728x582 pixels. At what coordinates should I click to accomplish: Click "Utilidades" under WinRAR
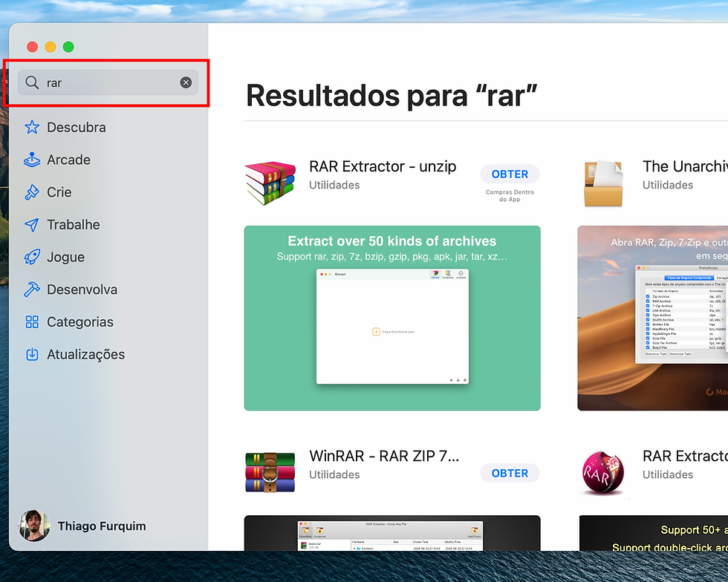[x=334, y=474]
